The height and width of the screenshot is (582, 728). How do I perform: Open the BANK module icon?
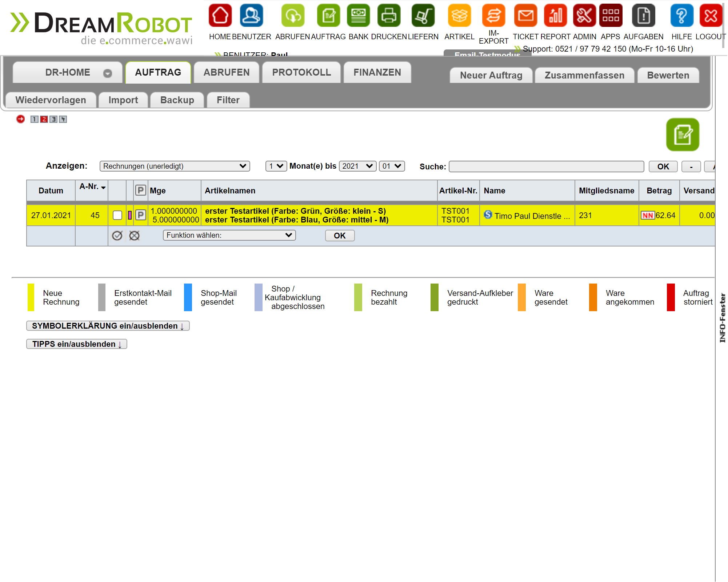pos(358,16)
